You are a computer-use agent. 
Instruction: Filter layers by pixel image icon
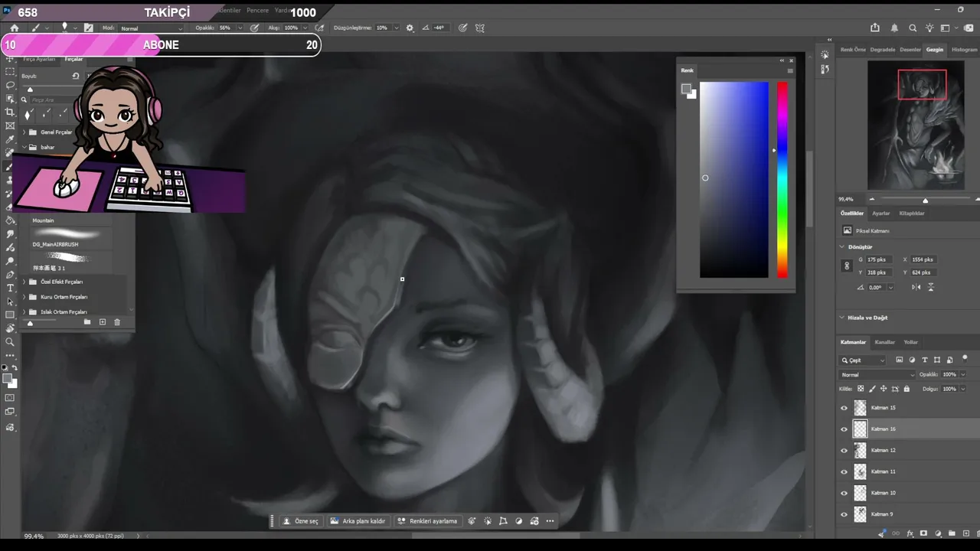pyautogui.click(x=900, y=360)
